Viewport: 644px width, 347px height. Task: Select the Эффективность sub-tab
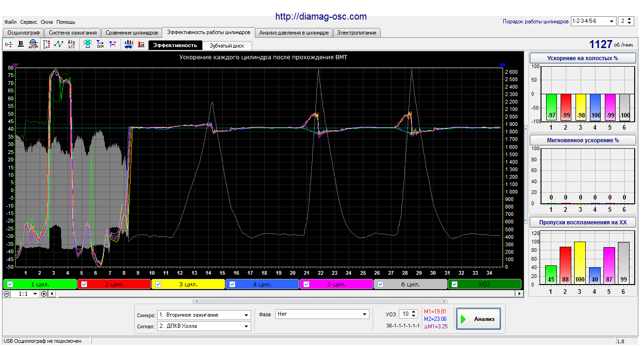coord(175,45)
